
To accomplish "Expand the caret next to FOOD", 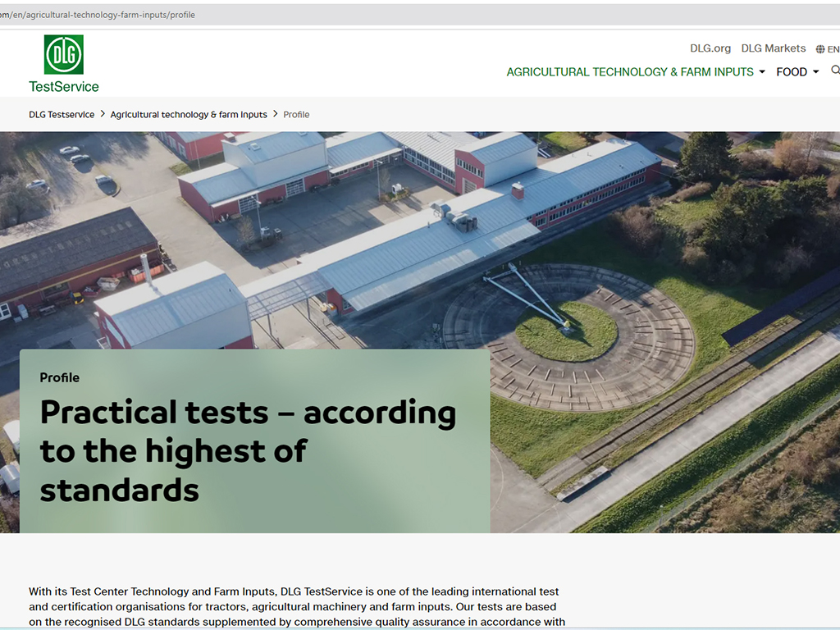I will pos(815,72).
